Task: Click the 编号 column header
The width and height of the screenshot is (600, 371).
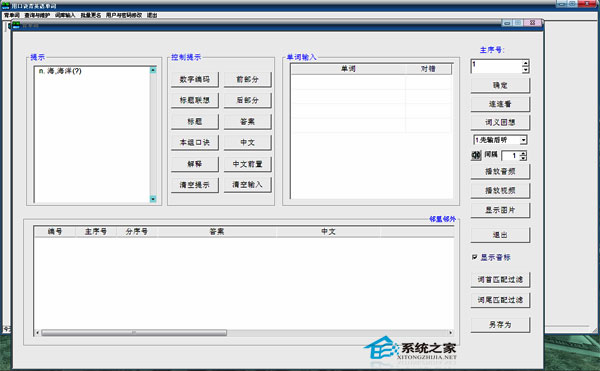Action: pyautogui.click(x=55, y=231)
